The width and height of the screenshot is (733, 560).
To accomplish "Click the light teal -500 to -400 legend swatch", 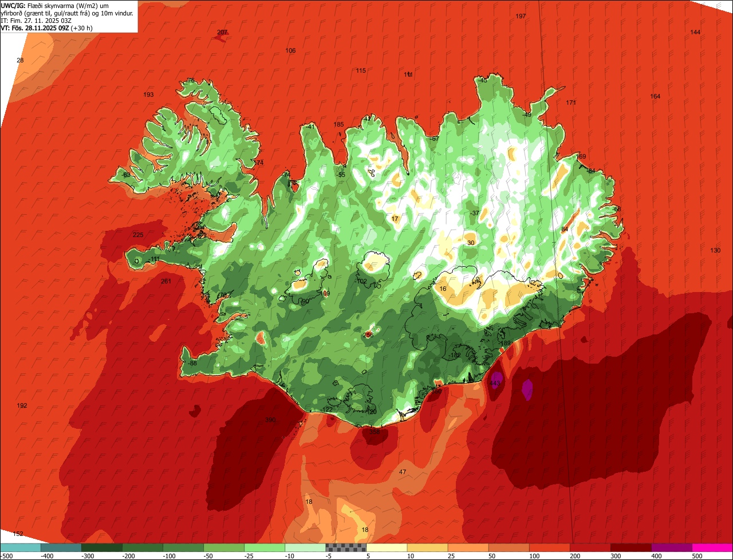I will (x=21, y=547).
